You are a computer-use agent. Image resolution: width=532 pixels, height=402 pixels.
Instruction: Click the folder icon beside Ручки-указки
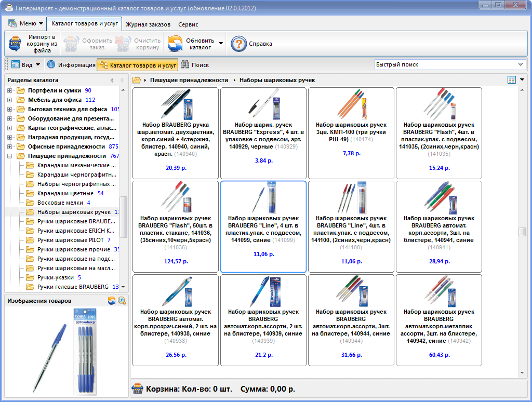30,277
